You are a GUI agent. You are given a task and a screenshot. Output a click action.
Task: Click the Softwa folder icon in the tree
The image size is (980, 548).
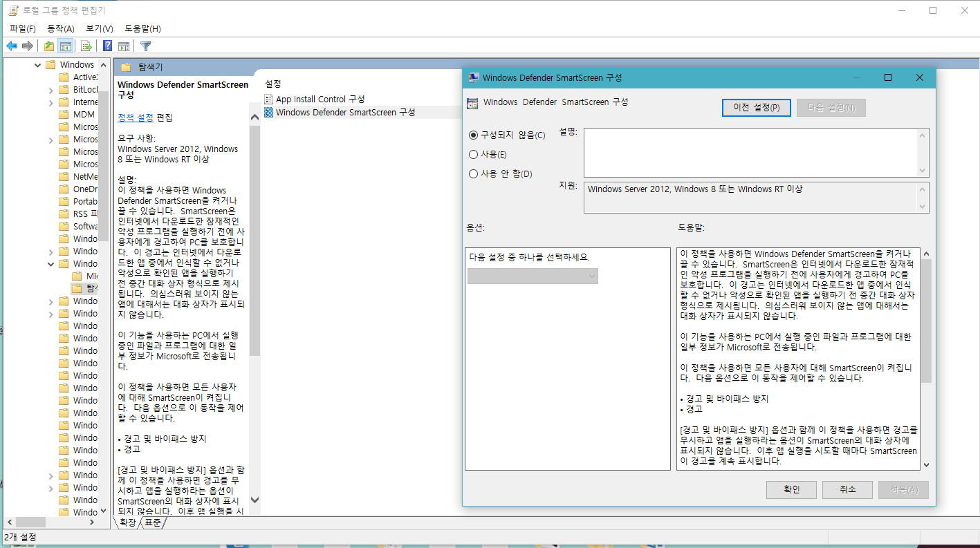(64, 227)
